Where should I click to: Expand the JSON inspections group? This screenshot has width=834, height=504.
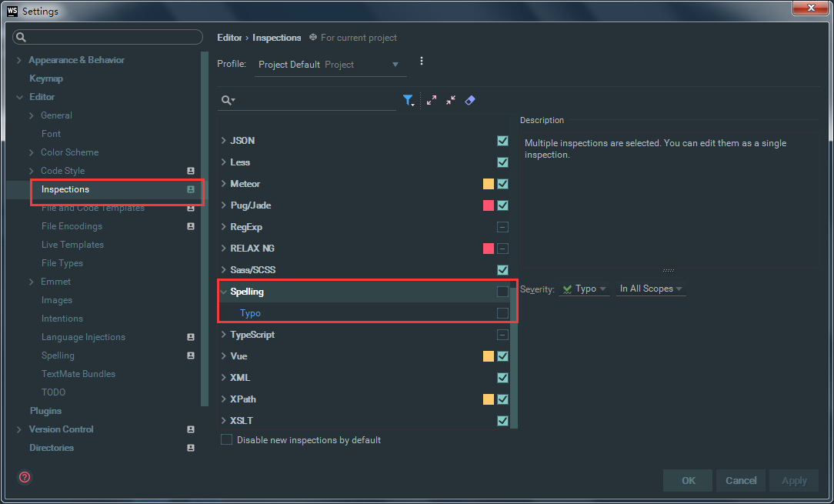224,141
